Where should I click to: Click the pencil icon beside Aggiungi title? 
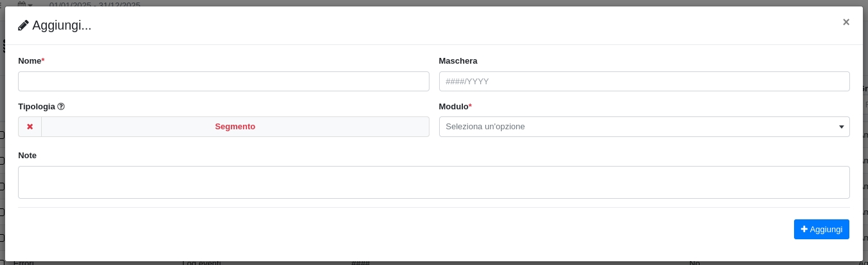coord(24,26)
